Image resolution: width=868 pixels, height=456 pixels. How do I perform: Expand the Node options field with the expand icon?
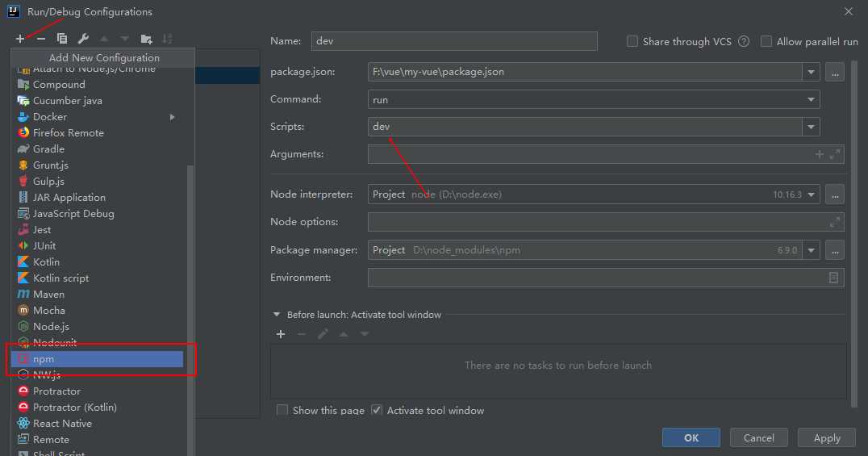[x=835, y=222]
